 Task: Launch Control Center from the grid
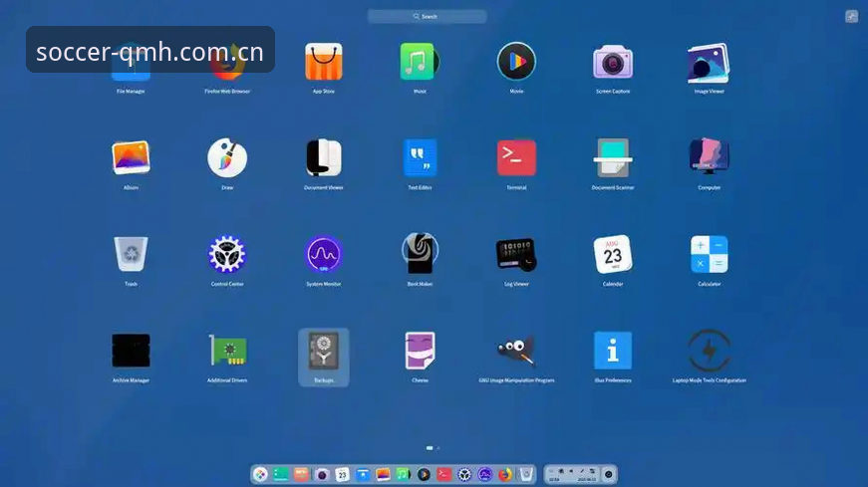pos(227,254)
